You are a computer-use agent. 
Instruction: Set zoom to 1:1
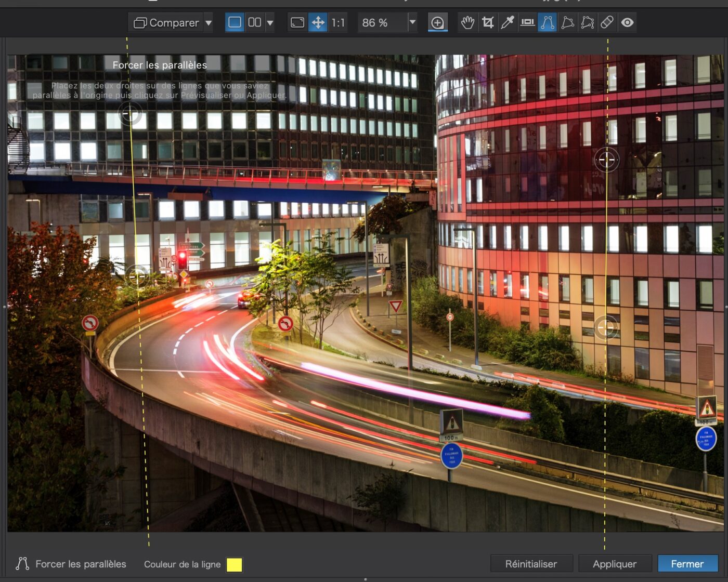point(338,23)
